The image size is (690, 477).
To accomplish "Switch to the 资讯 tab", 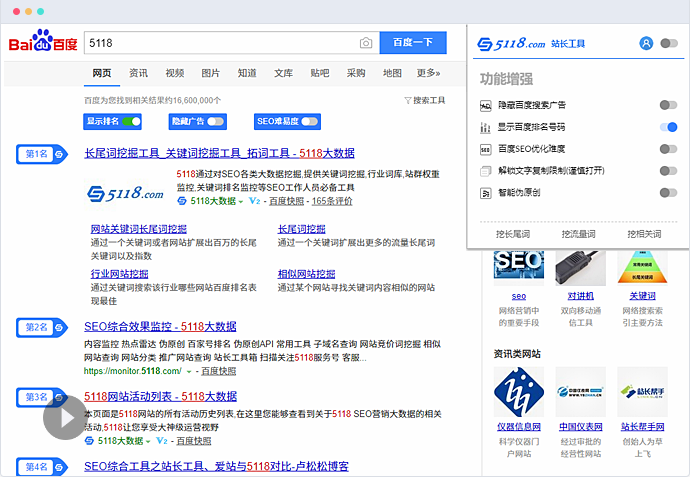I will 138,73.
